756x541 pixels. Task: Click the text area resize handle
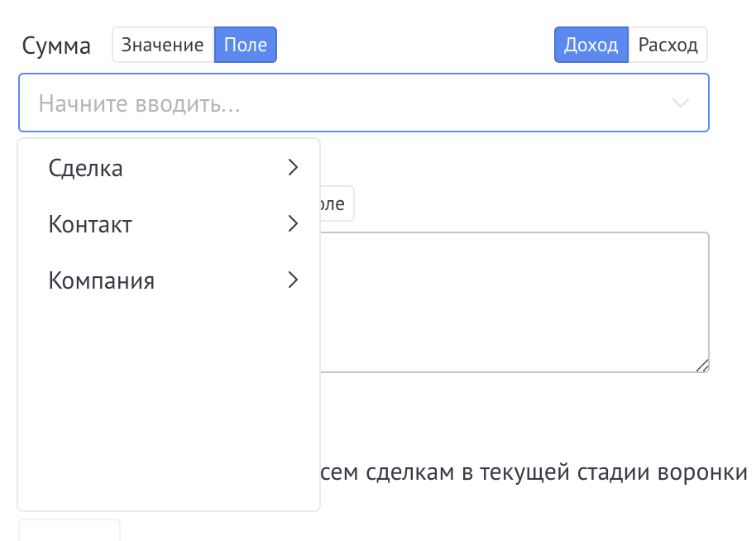tap(702, 366)
